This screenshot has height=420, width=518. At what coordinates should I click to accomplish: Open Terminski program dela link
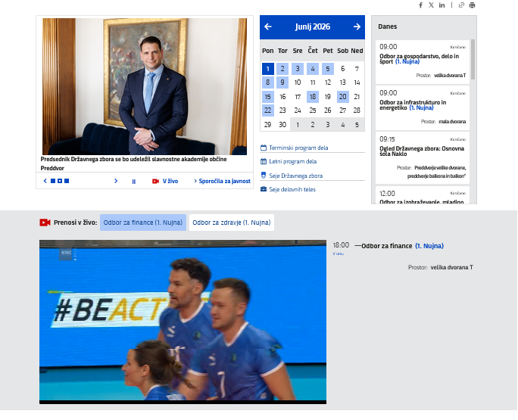(298, 148)
